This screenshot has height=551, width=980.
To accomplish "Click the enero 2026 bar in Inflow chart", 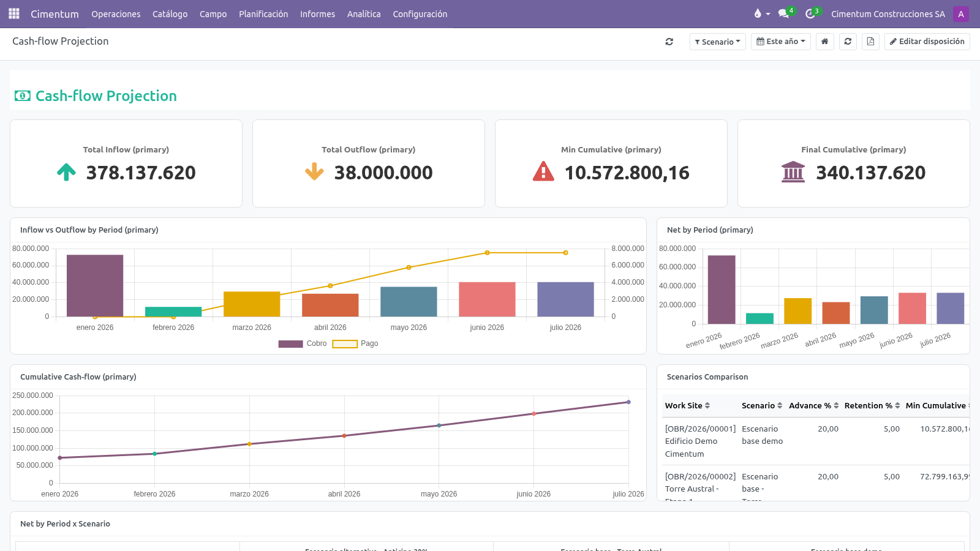I will tap(95, 285).
